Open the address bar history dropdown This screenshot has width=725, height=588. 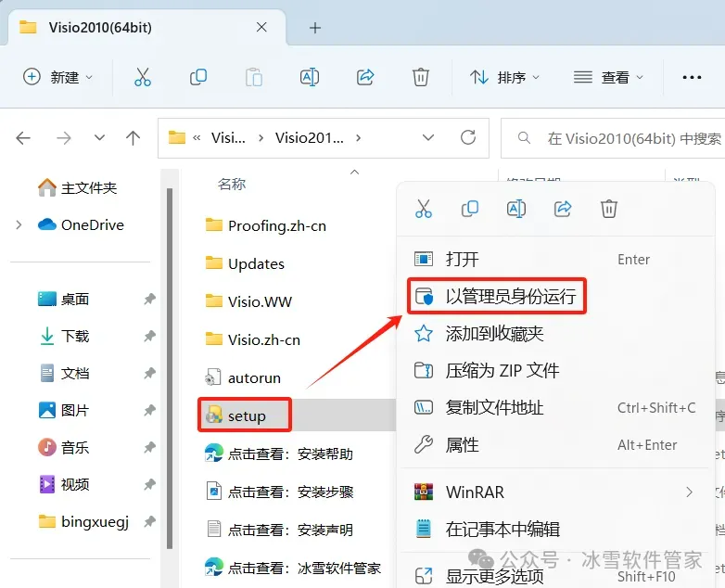coord(428,137)
